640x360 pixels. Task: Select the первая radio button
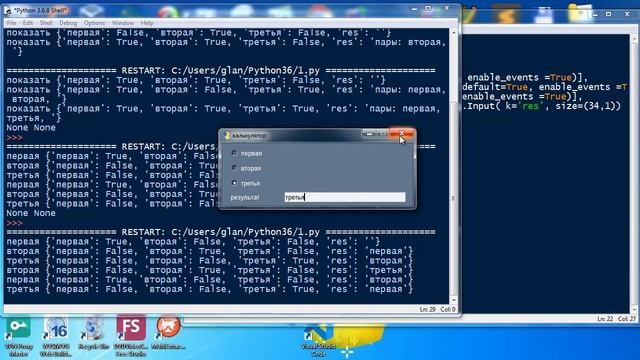(x=234, y=153)
